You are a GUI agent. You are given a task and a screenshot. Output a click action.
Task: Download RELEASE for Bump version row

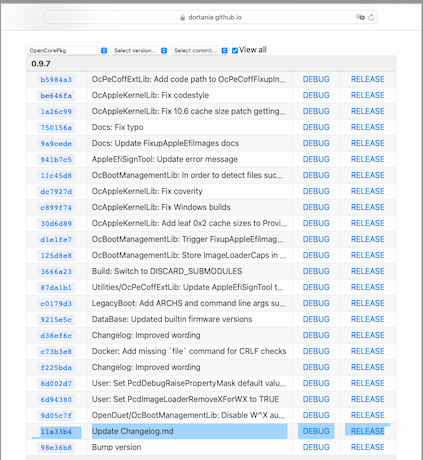367,447
